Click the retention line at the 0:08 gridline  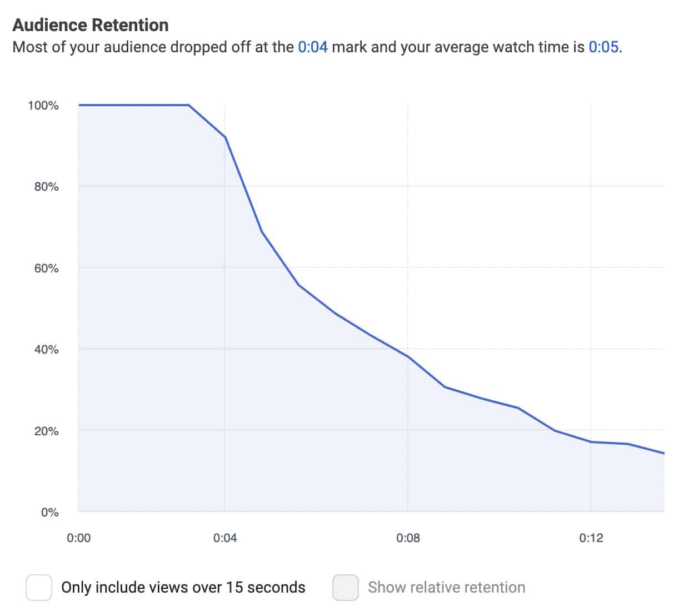(408, 356)
